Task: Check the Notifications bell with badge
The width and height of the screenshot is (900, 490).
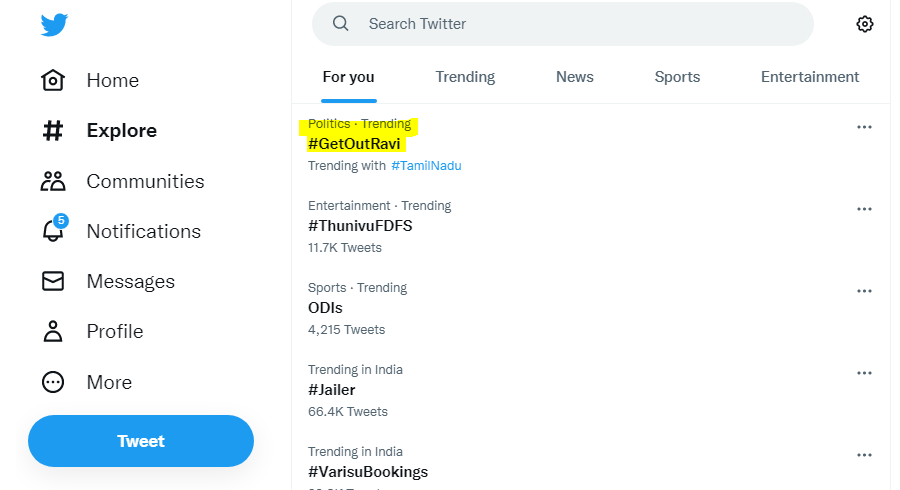Action: click(x=54, y=228)
